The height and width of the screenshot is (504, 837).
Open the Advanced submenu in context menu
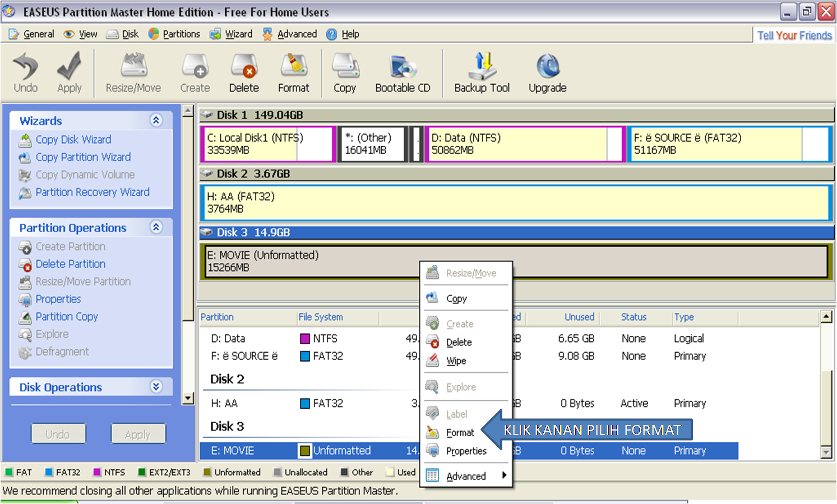click(x=466, y=476)
